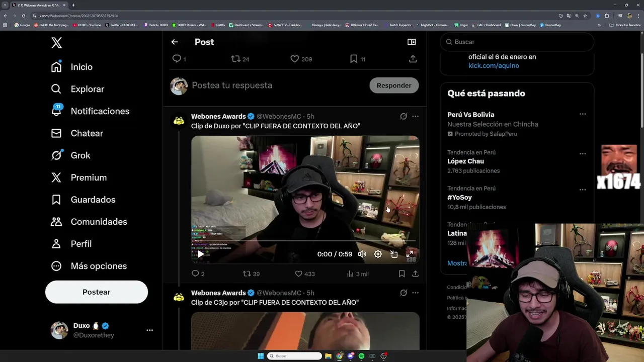This screenshot has height=362, width=644.
Task: Go to Inicio in the sidebar
Action: click(x=71, y=67)
